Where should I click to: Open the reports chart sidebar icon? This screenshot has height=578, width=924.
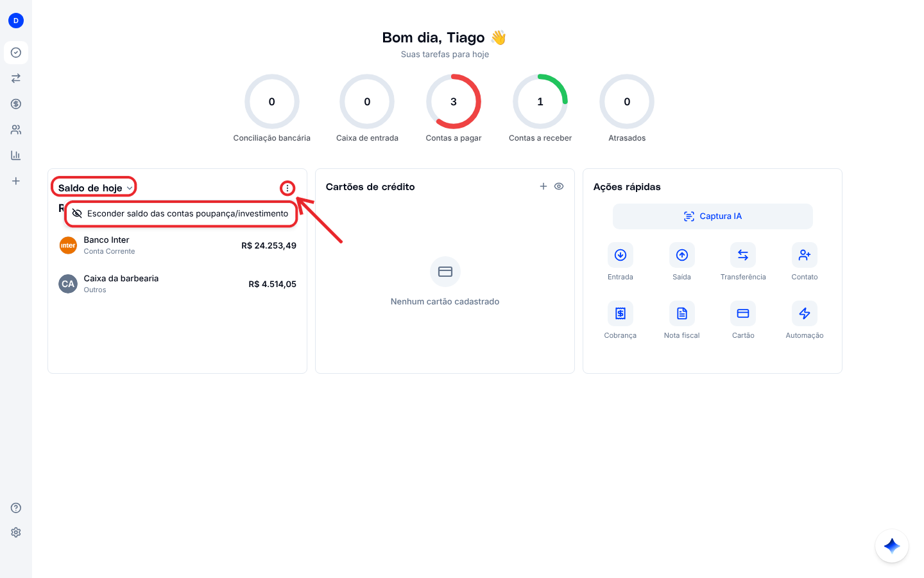click(16, 155)
